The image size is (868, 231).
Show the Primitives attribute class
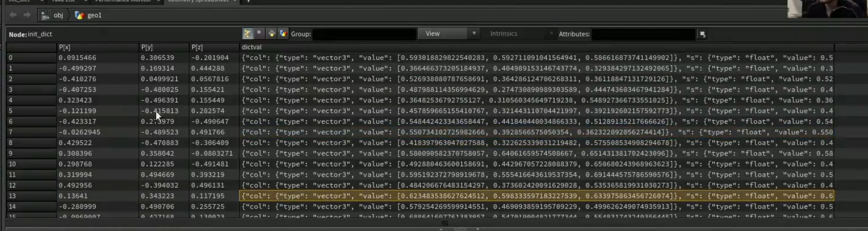coord(271,34)
